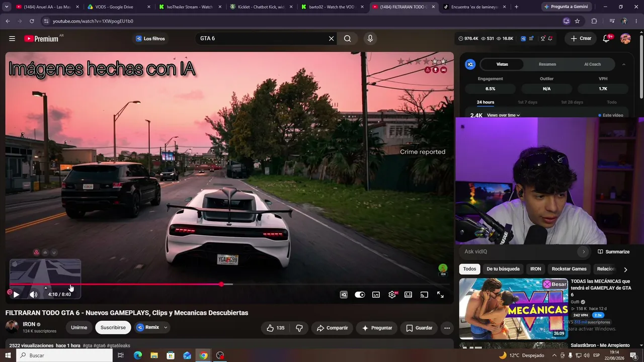The image size is (644, 362).
Task: Collapse the vidIQ panel chevron
Action: coord(624,64)
